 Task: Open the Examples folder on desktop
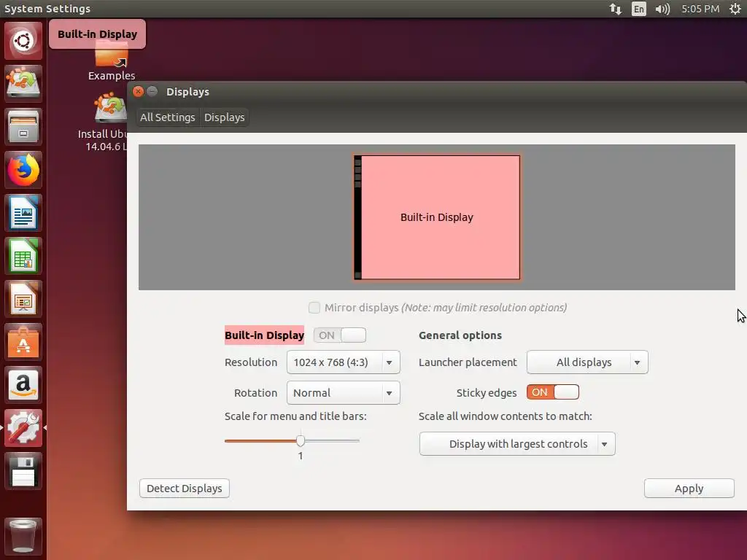coord(112,61)
